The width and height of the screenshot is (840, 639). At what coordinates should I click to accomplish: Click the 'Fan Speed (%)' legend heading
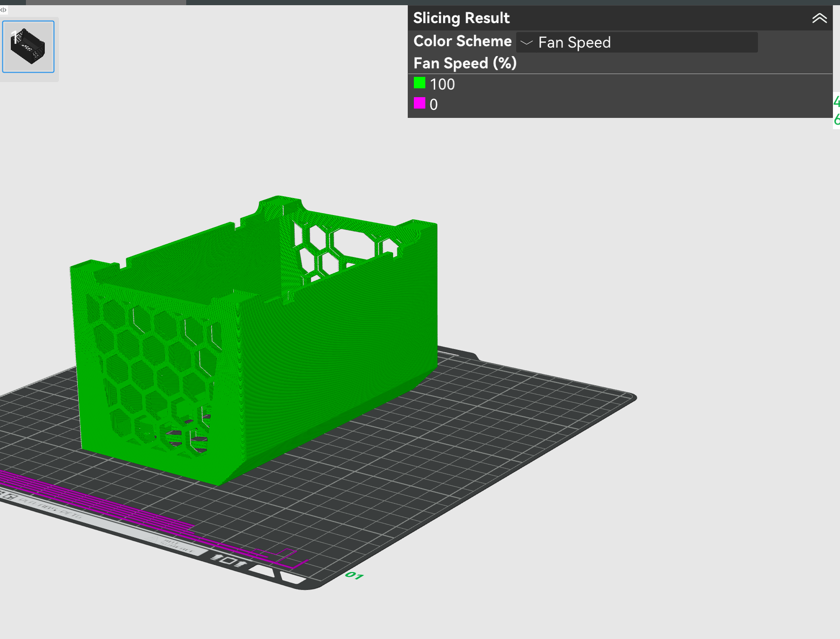pos(465,63)
